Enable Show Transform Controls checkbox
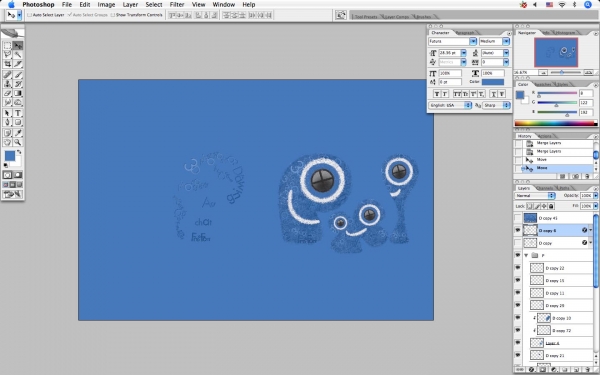This screenshot has height=375, width=600. tap(112, 15)
